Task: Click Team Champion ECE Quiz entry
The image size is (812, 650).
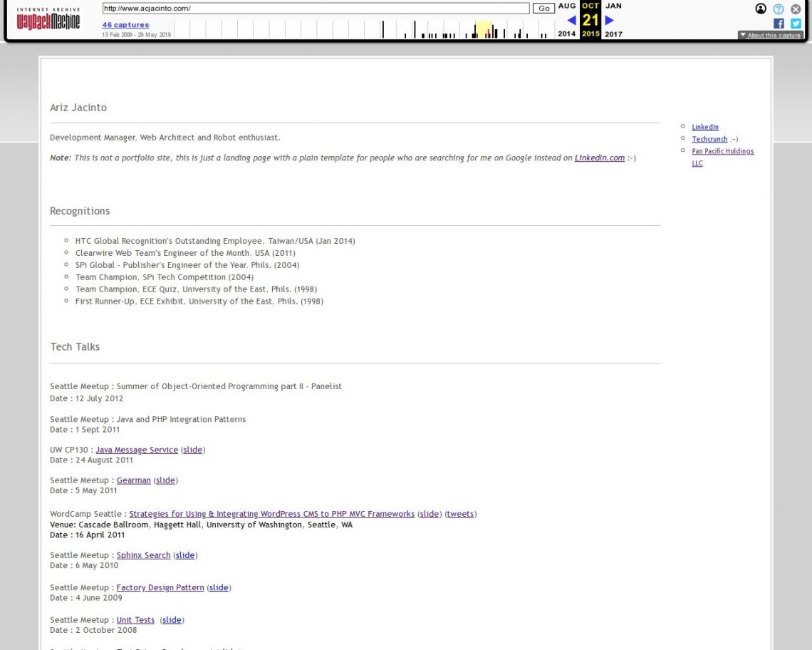Action: [x=196, y=289]
